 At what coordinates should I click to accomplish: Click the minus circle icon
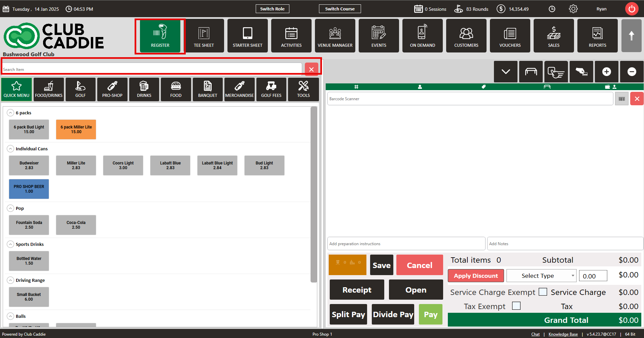coord(632,72)
